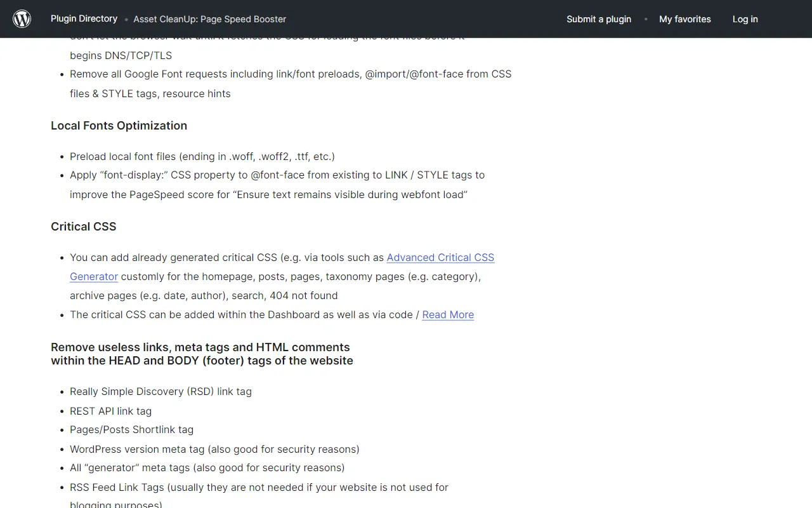Select 'WordPress version meta tag' list item
812x508 pixels.
tap(214, 449)
